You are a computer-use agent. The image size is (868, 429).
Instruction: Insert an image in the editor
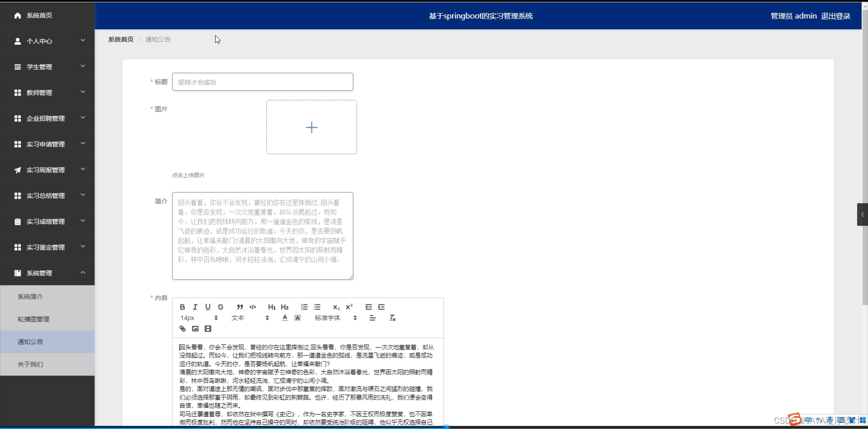coord(195,329)
